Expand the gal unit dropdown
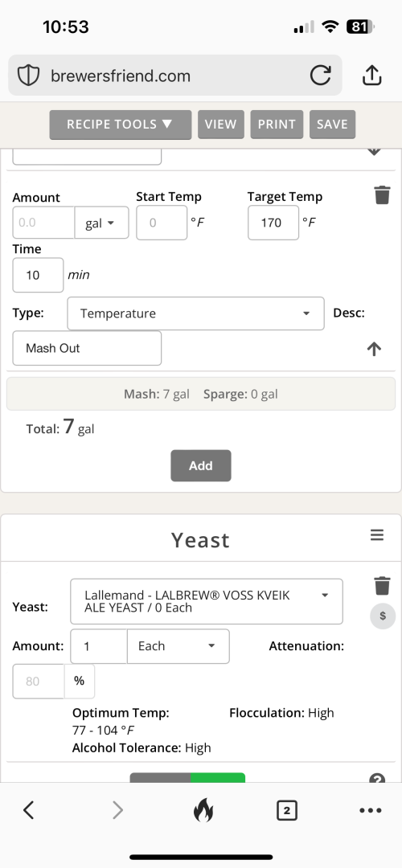This screenshot has width=402, height=868. (101, 223)
